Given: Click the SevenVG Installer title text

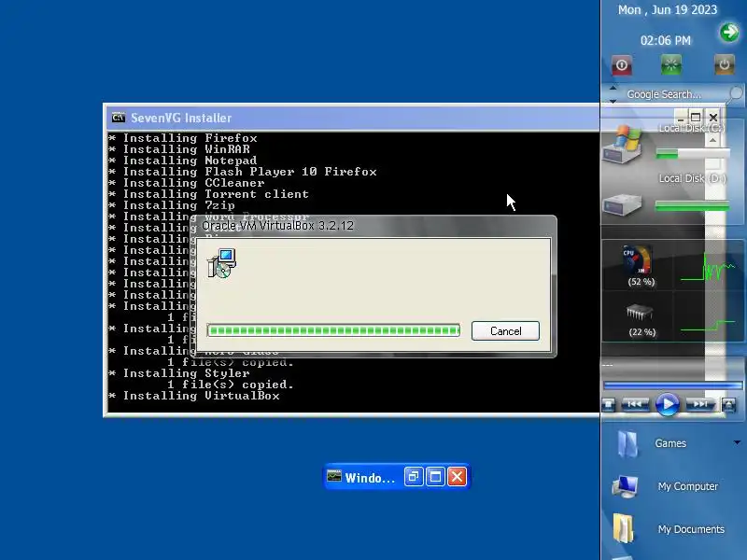Looking at the screenshot, I should 181,118.
